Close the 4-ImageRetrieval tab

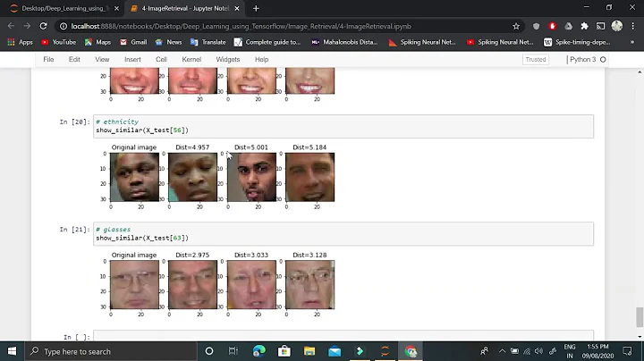[237, 8]
